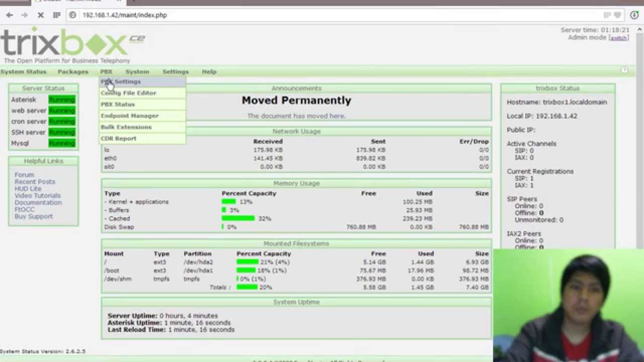Viewport: 644px width, 362px height.
Task: Click the Totals 20% capacity bar
Action: (x=247, y=287)
